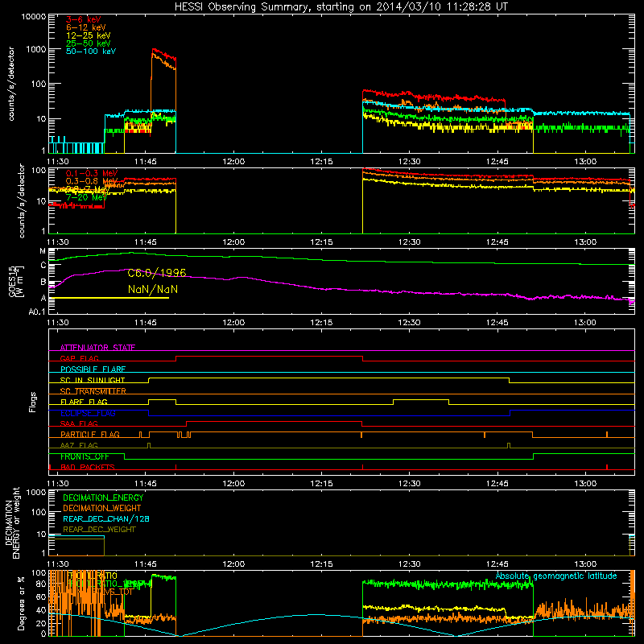Viewport: 644px width, 644px height.
Task: Select the PARTICLE_FLAG label
Action: [x=90, y=435]
